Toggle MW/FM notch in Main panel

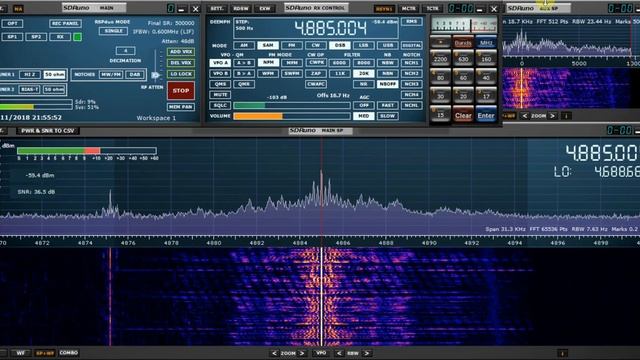click(x=111, y=75)
